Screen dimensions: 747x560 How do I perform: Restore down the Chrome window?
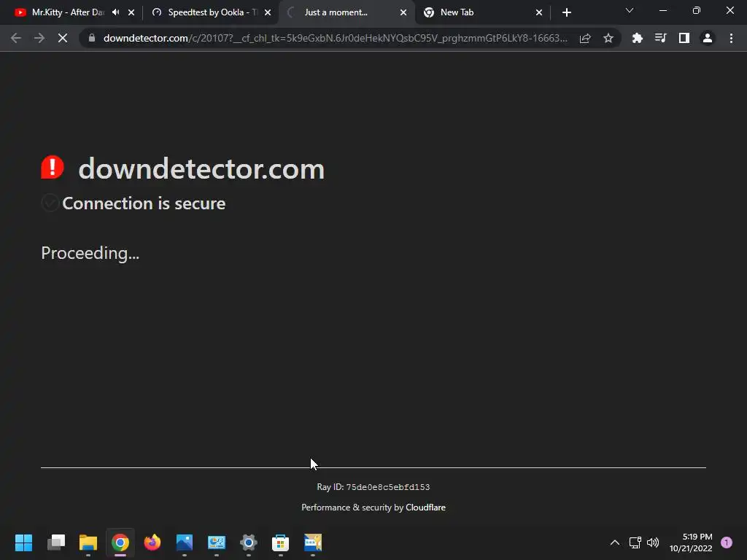(x=697, y=10)
